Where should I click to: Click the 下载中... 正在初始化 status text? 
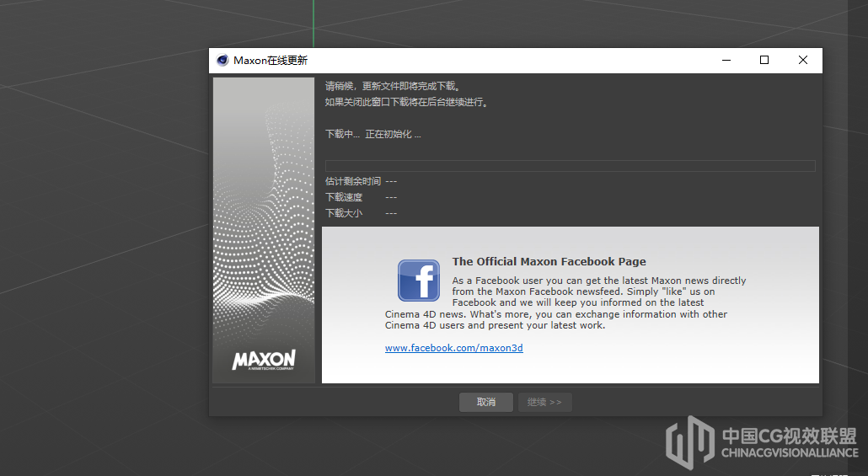click(x=373, y=134)
